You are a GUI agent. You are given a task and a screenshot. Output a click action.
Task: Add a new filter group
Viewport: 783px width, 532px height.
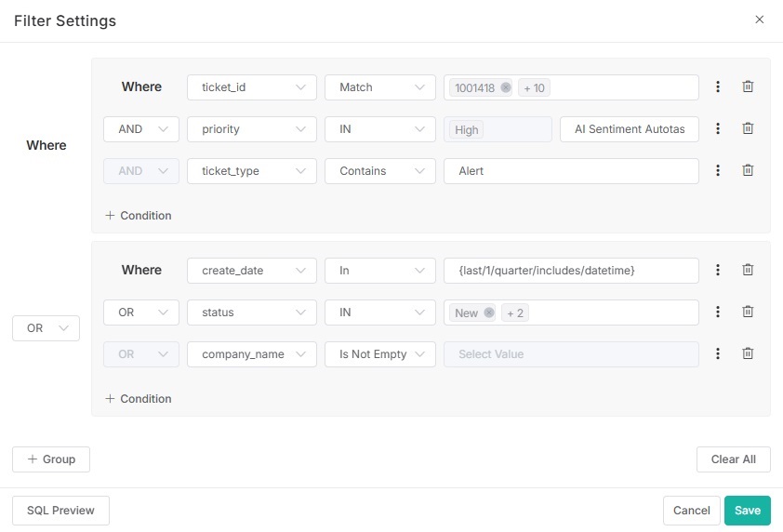point(51,459)
